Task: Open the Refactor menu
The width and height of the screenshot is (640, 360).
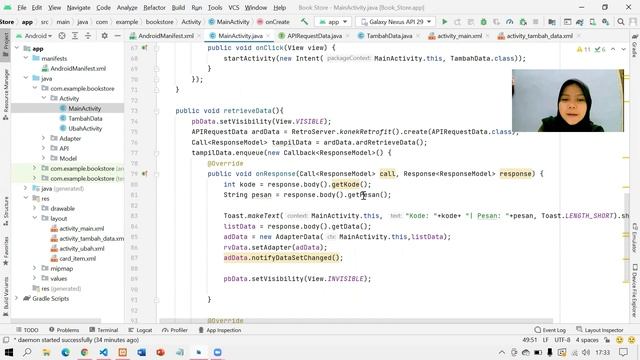Action: [154, 7]
